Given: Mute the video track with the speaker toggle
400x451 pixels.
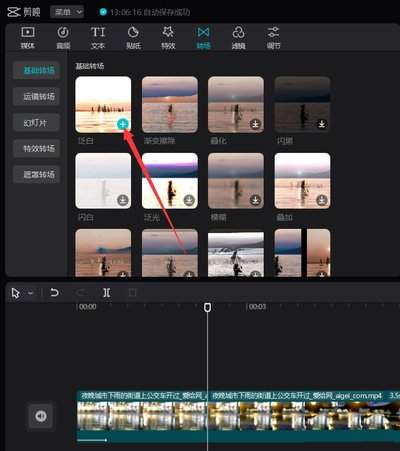Looking at the screenshot, I should 41,416.
